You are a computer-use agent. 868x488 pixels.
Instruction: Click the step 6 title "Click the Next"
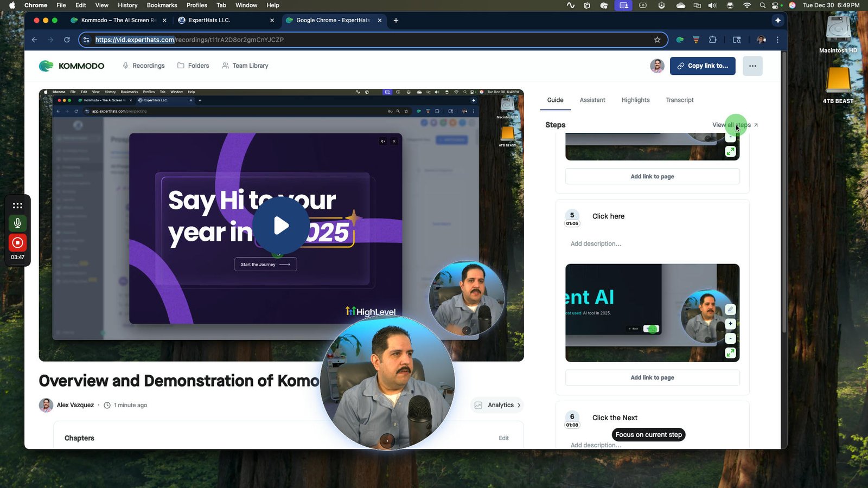point(615,418)
